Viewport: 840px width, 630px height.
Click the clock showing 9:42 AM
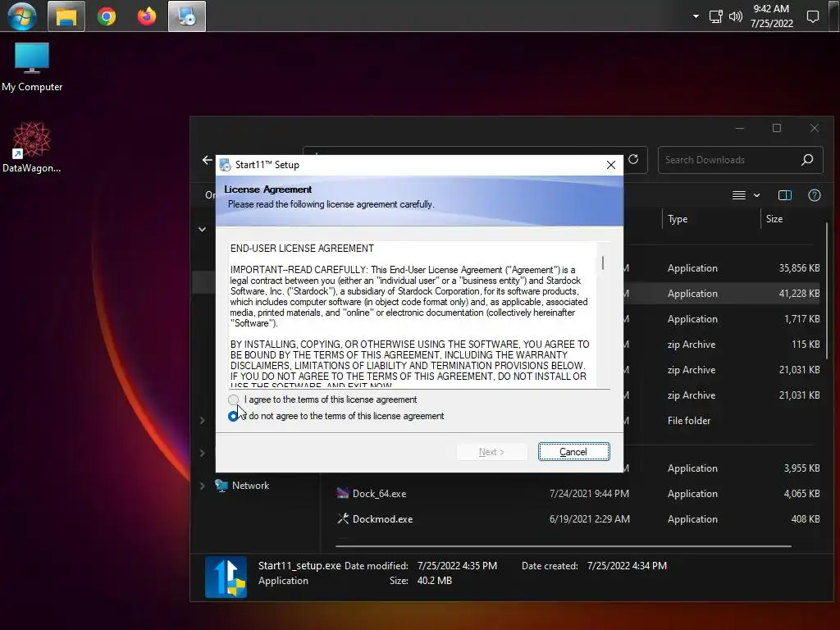[771, 8]
